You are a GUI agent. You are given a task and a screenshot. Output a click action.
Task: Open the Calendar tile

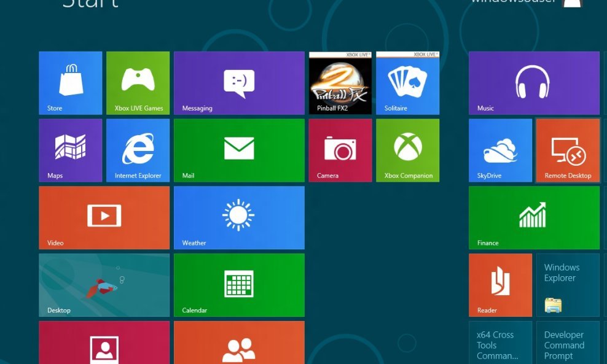239,285
